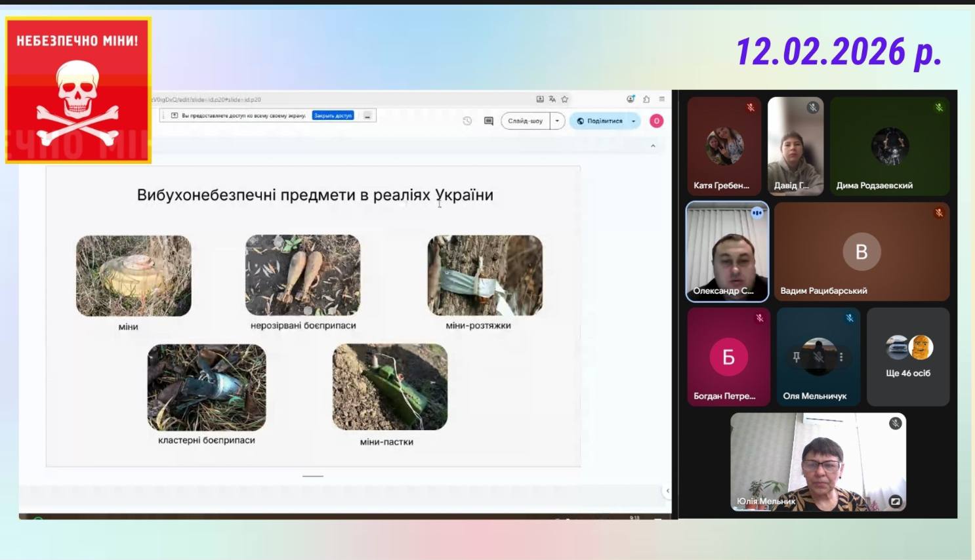Open more options on Оля Мельничук's tile
This screenshot has width=975, height=560.
click(x=840, y=357)
